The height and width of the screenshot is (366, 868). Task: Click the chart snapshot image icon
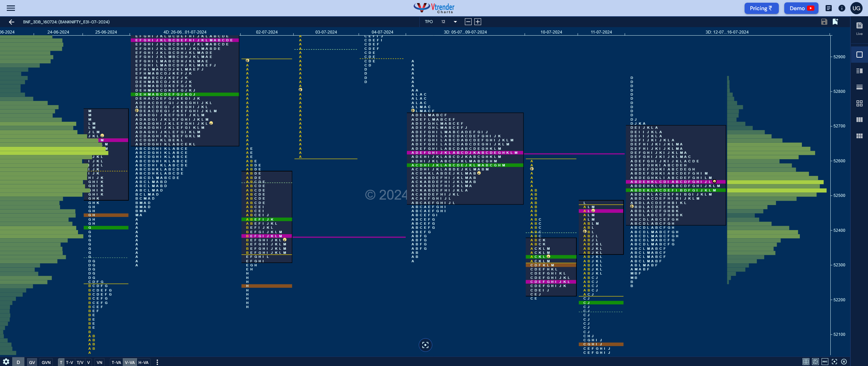pyautogui.click(x=815, y=362)
